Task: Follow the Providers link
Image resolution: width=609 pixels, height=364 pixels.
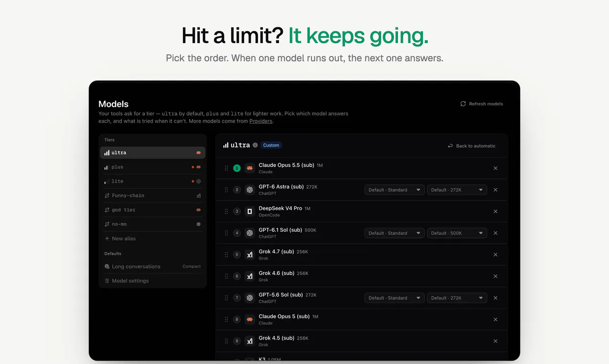Action: point(260,121)
